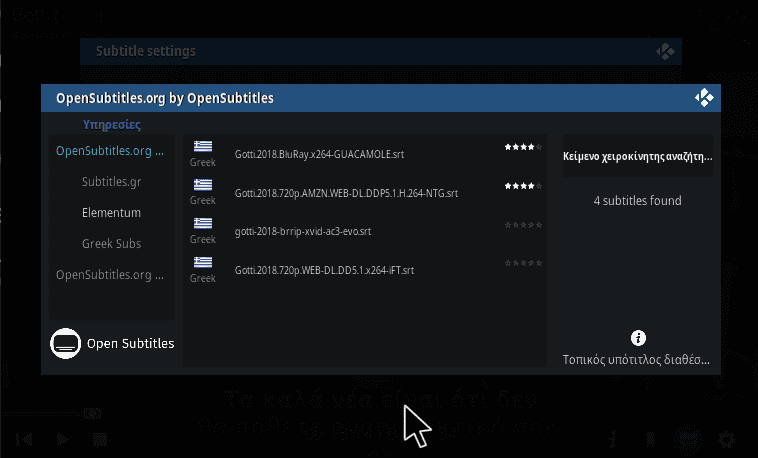Click the Greek language label under the first flag
758x458 pixels.
pos(203,163)
